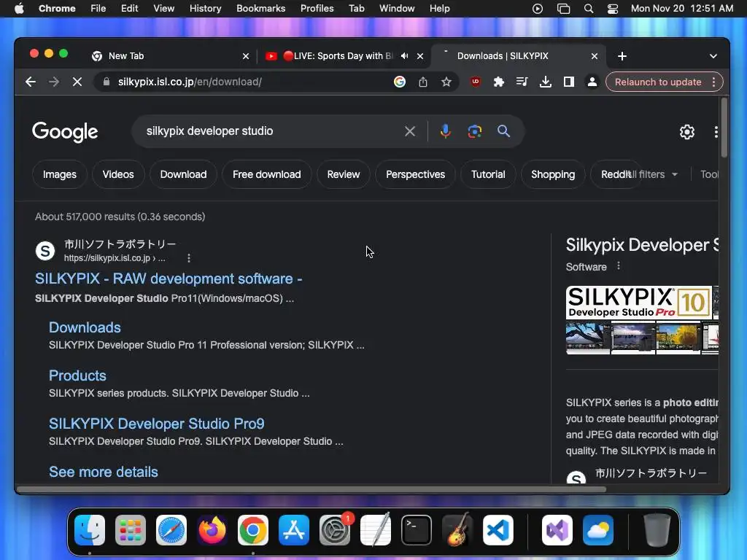The height and width of the screenshot is (560, 747).
Task: Close the Downloads | SILKYPIX tab
Action: pos(595,56)
